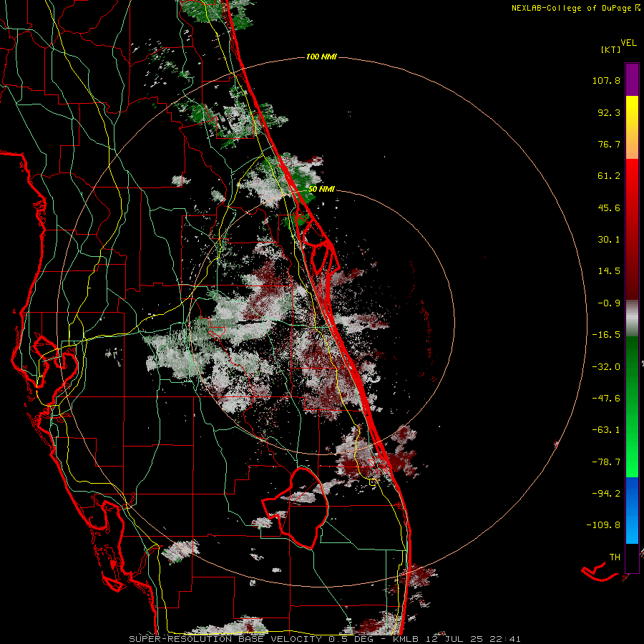The height and width of the screenshot is (644, 644).
Task: Click the Super-Resolution Base Velocity caption
Action: click(325, 639)
